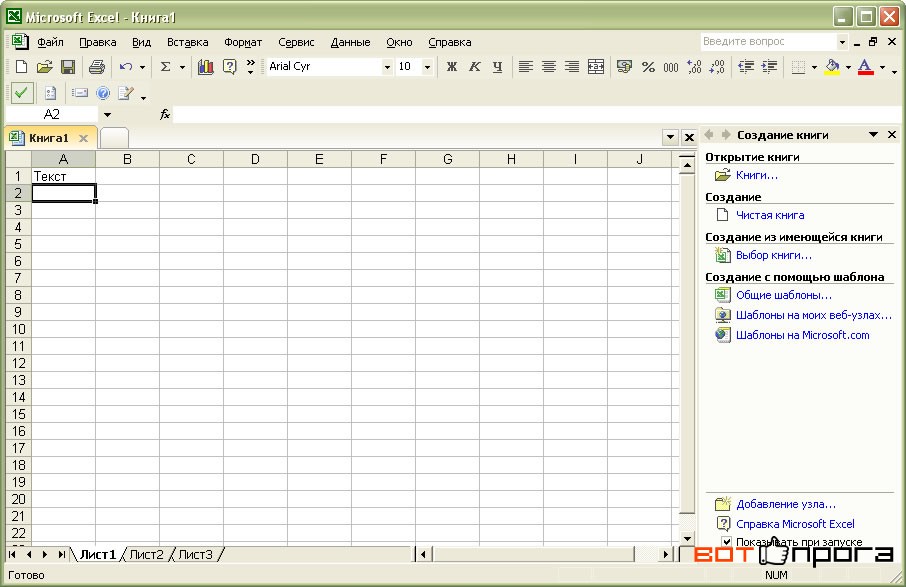Click the Insert Function fx button
This screenshot has height=587, width=906.
165,114
